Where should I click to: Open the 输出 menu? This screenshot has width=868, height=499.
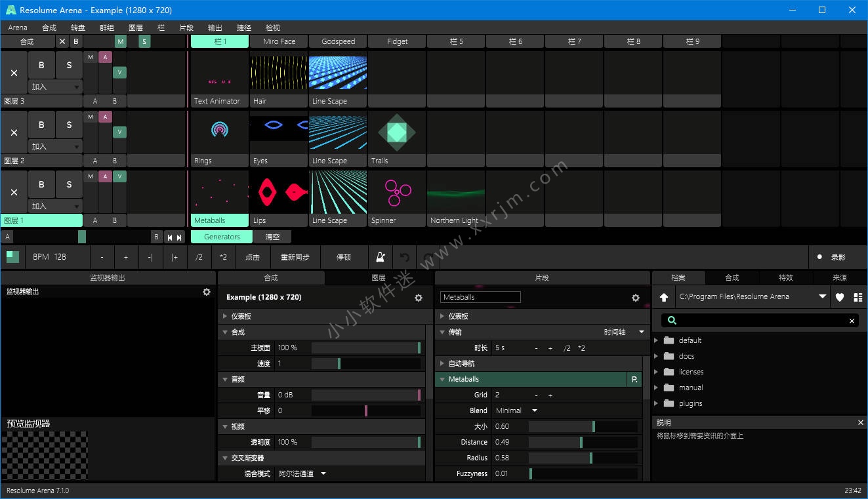[x=215, y=28]
